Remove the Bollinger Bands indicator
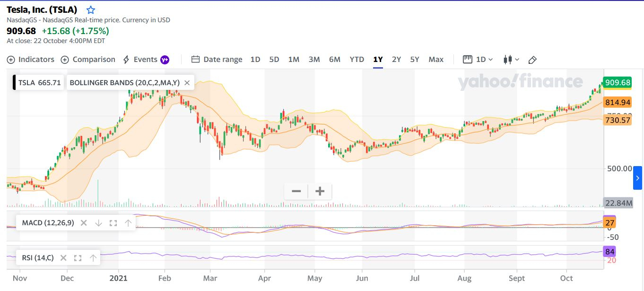 click(187, 83)
